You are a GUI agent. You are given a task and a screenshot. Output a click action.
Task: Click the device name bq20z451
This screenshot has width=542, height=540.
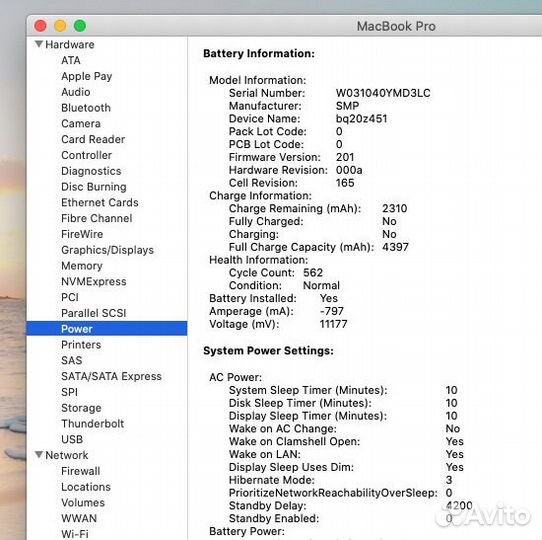(361, 119)
